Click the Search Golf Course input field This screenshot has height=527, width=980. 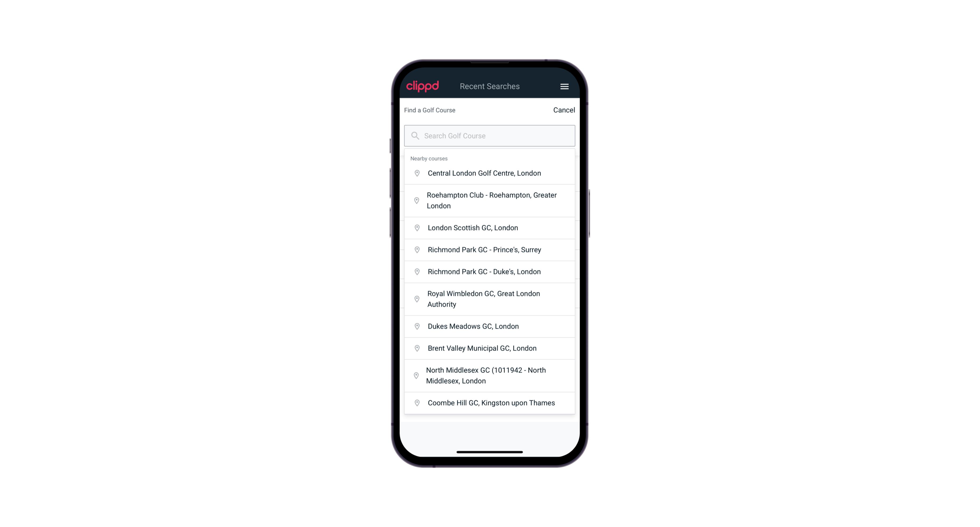tap(490, 136)
